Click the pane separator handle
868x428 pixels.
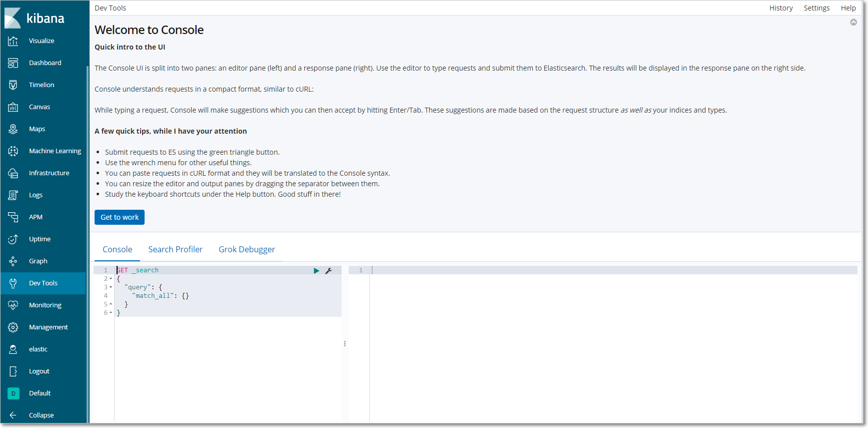(345, 344)
